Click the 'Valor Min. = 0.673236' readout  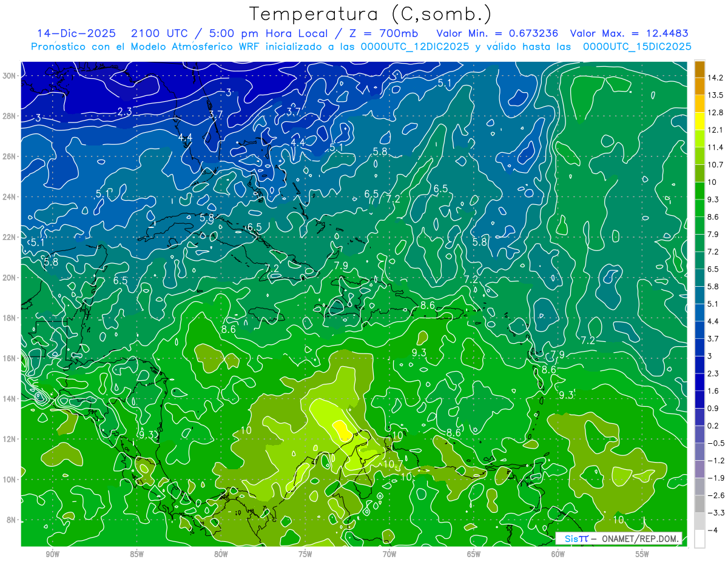pyautogui.click(x=497, y=33)
